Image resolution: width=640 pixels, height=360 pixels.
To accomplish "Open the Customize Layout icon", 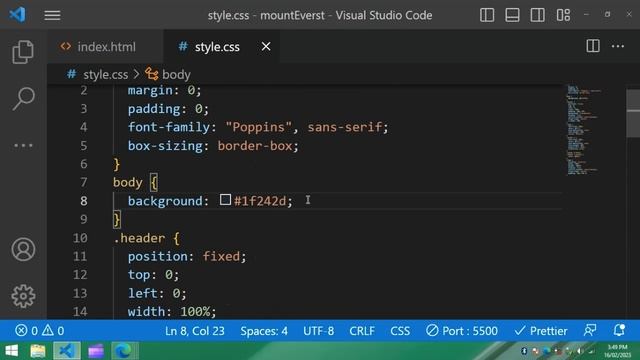I will 563,15.
